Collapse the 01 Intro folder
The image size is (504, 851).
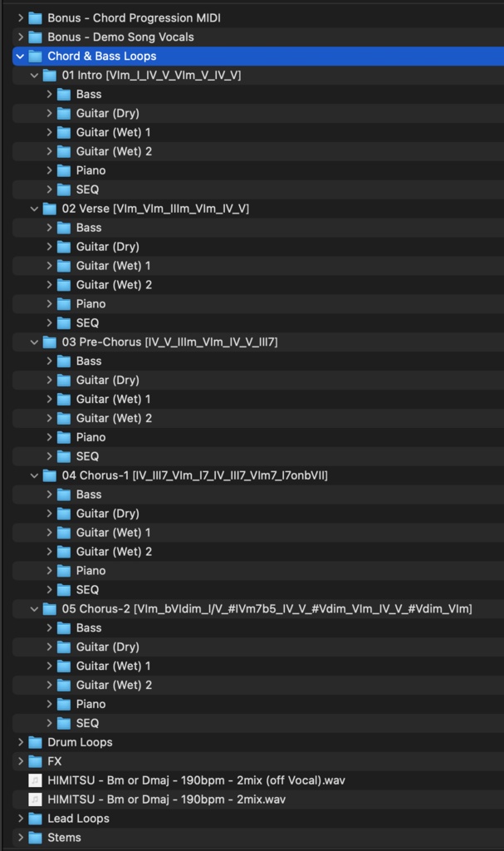pyautogui.click(x=34, y=75)
